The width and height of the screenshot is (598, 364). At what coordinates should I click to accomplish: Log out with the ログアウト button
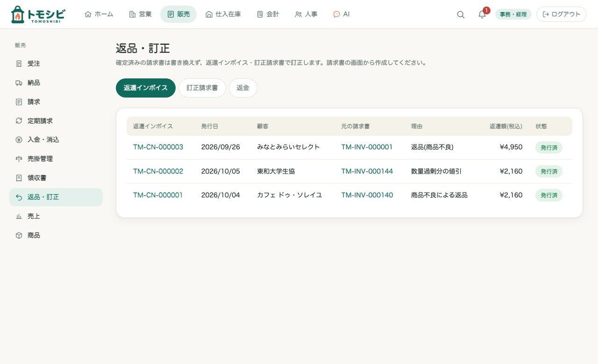tap(562, 14)
